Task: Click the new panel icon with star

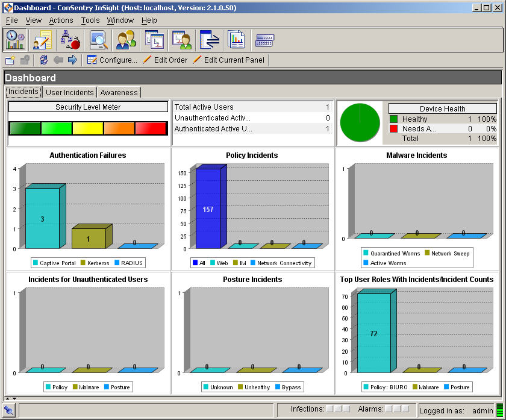Action: [10, 60]
